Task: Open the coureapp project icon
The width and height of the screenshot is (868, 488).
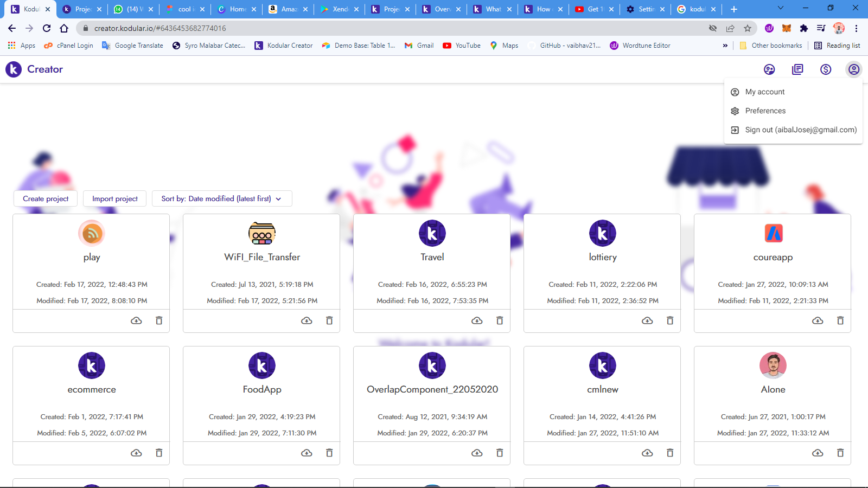Action: tap(773, 233)
